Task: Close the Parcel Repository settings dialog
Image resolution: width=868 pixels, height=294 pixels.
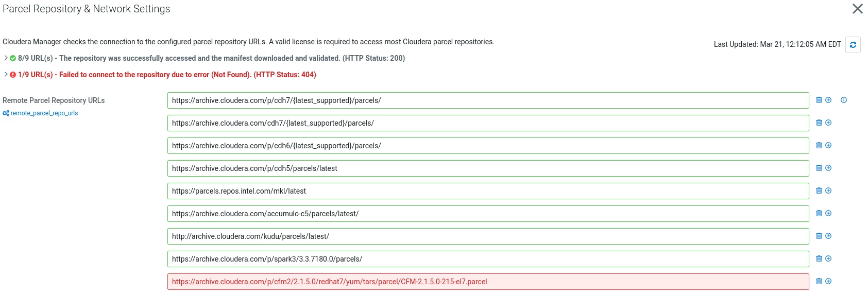Action: click(858, 9)
